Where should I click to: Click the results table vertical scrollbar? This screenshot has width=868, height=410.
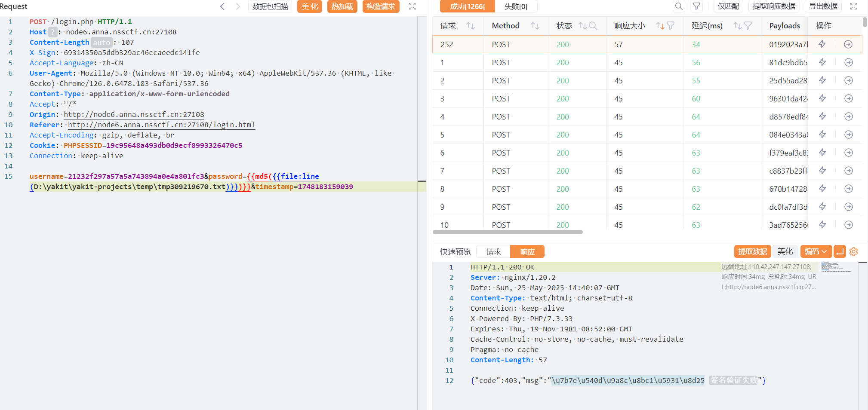865,22
